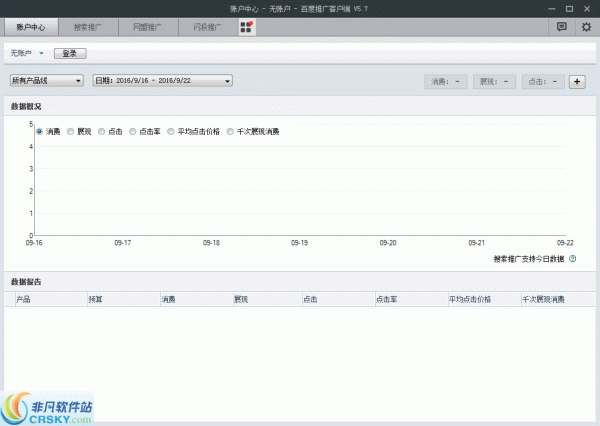Open the message feedback icon

pyautogui.click(x=561, y=27)
